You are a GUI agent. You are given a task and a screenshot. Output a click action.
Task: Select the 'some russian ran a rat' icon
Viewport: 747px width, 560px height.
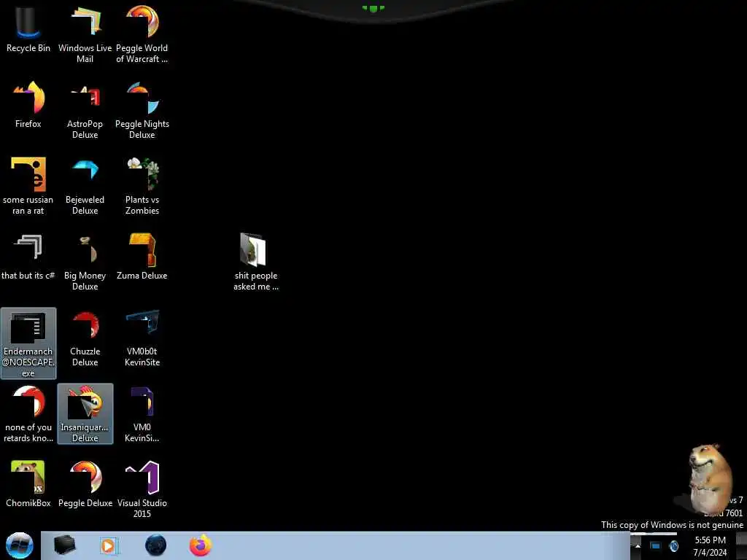(28, 186)
